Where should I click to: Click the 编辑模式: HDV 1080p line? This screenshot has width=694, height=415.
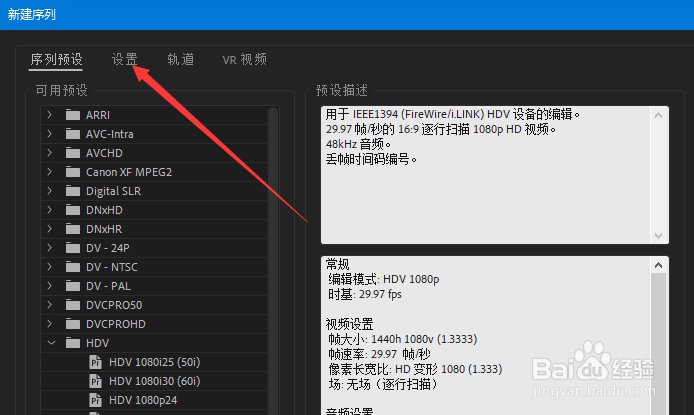(384, 279)
